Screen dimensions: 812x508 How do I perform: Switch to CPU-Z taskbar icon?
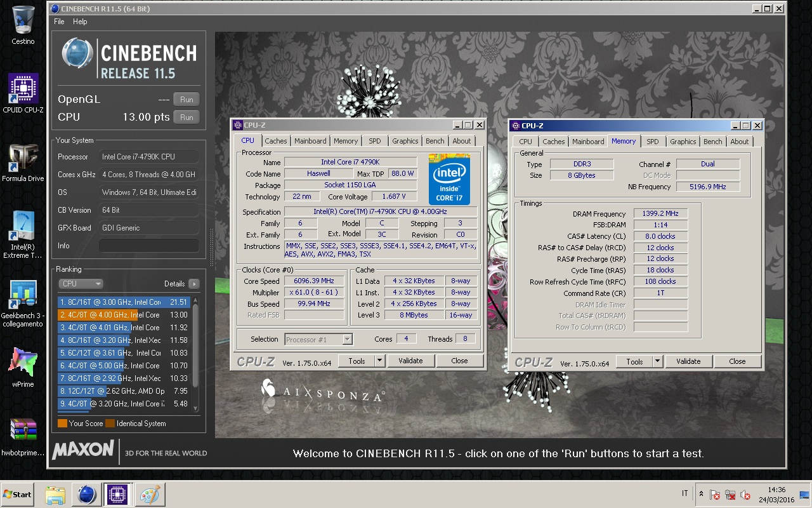pos(117,495)
